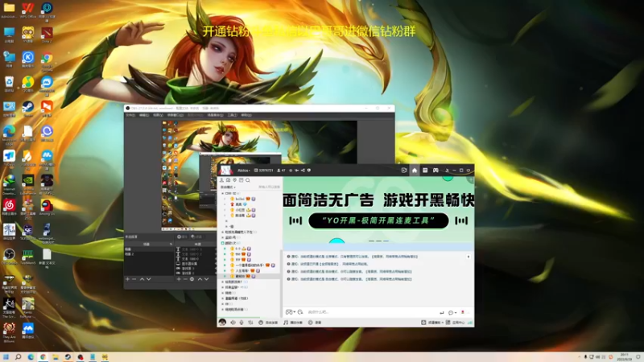Image resolution: width=644 pixels, height=362 pixels.
Task: Open the mixer settings icon in YY bottom bar
Action: (250, 323)
